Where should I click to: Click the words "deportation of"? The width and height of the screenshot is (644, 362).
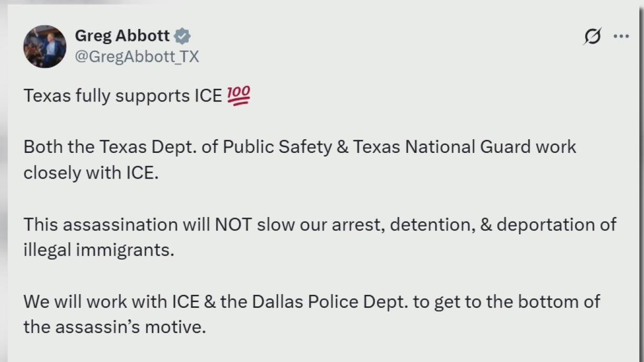click(x=556, y=224)
